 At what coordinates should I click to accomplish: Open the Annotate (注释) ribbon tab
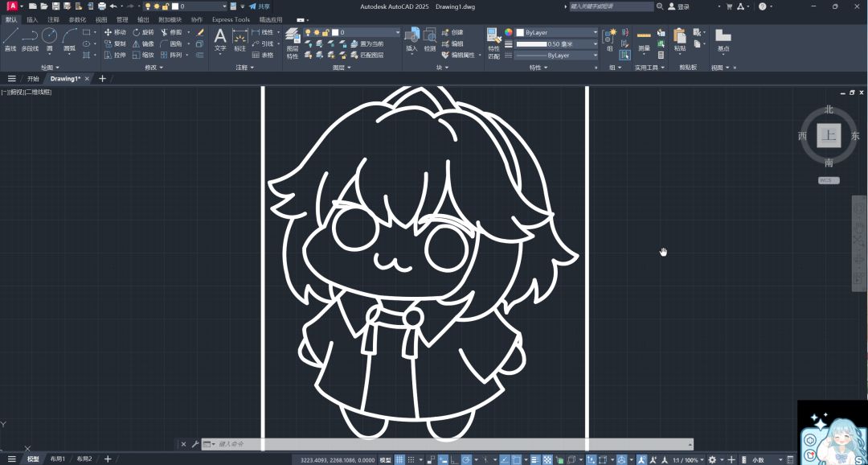click(x=53, y=19)
